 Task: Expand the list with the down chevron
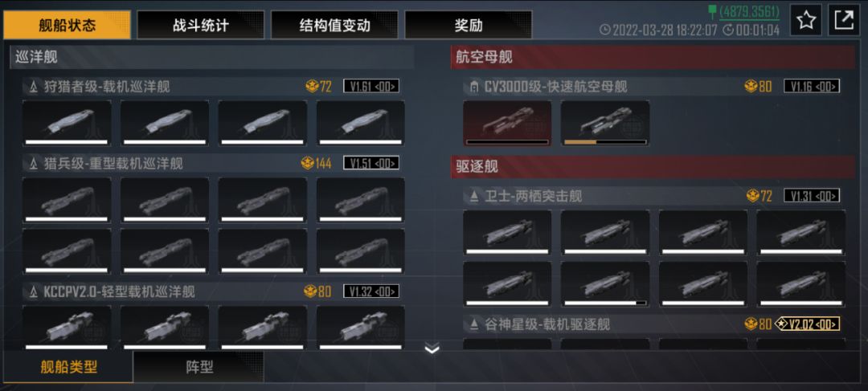coord(432,348)
